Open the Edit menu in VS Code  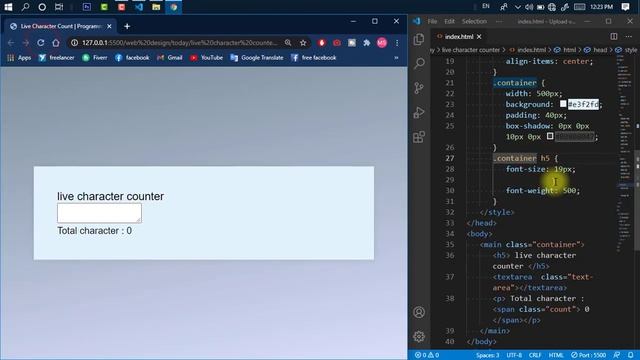tap(449, 21)
